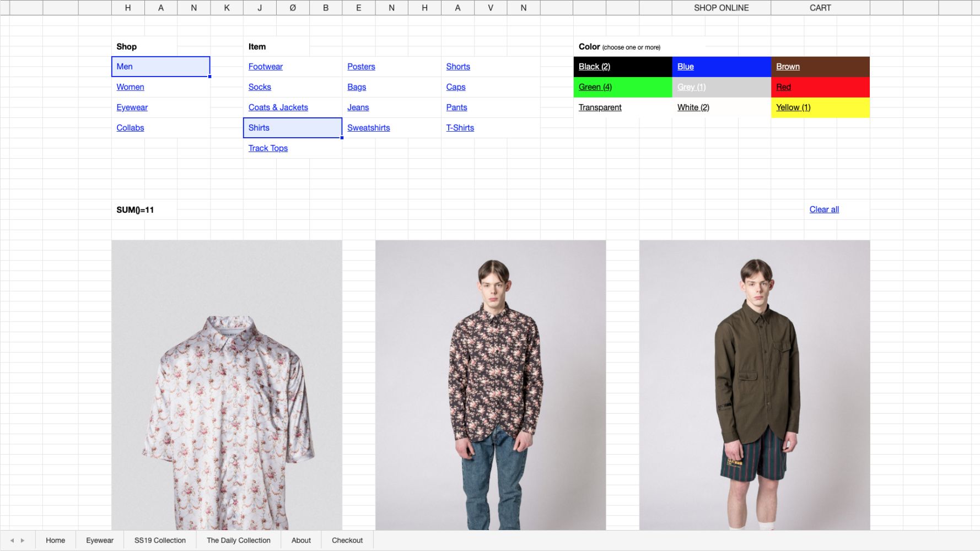The image size is (980, 551).
Task: Click the Clear all link
Action: point(824,209)
